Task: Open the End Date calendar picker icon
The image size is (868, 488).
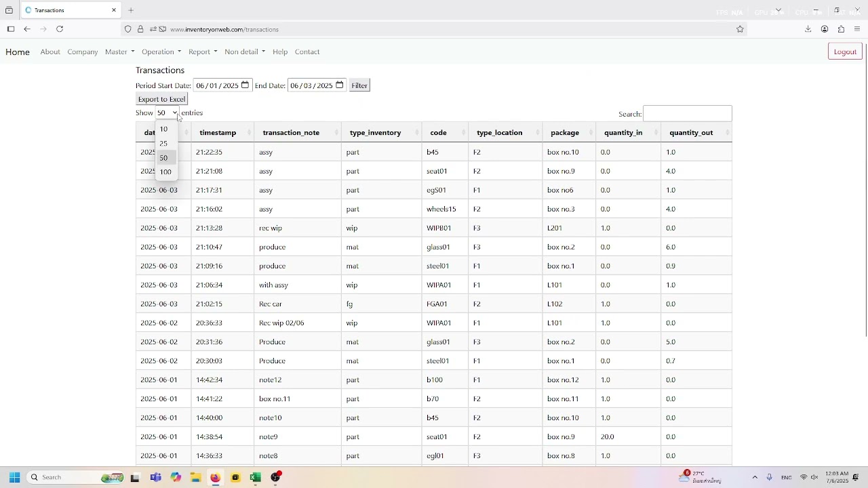Action: [340, 85]
